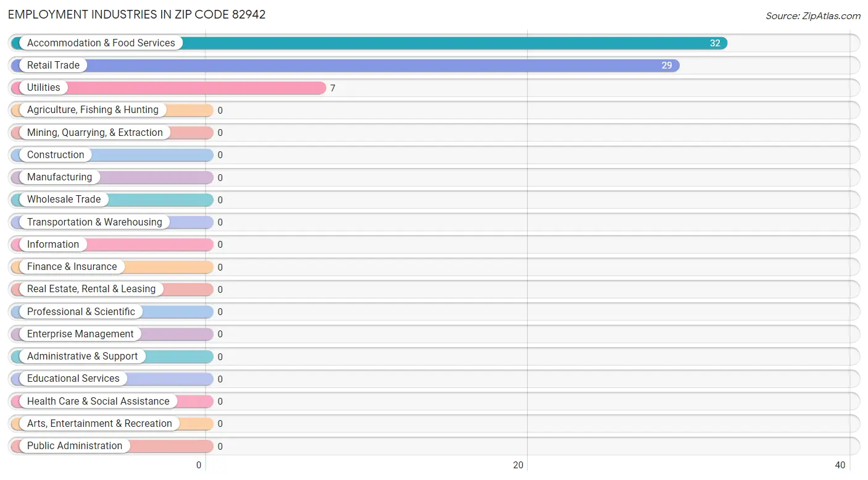Click Health Care & Social Assistance label
868x480 pixels.
(x=98, y=401)
